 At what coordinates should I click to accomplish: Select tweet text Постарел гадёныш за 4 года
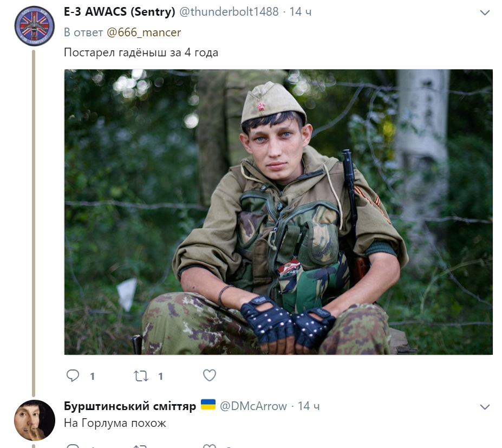click(x=141, y=53)
